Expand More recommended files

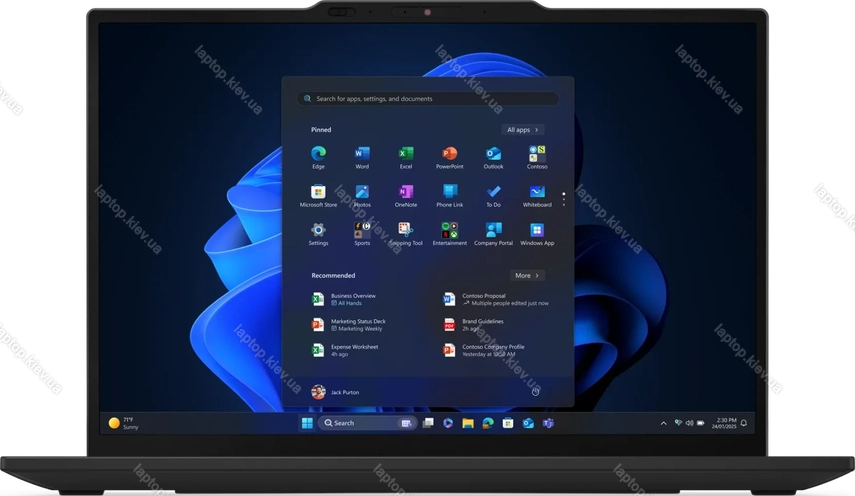point(526,275)
